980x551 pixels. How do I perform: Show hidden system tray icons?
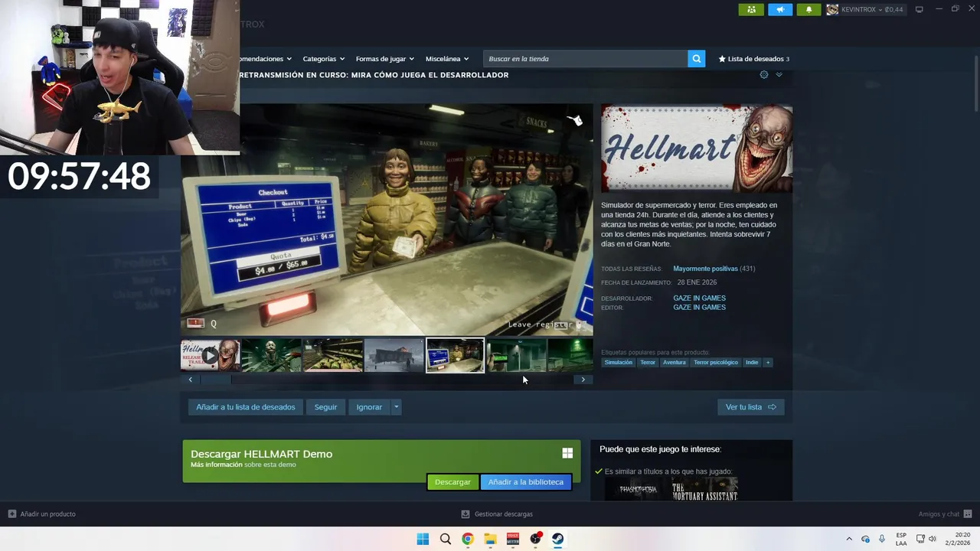(848, 539)
